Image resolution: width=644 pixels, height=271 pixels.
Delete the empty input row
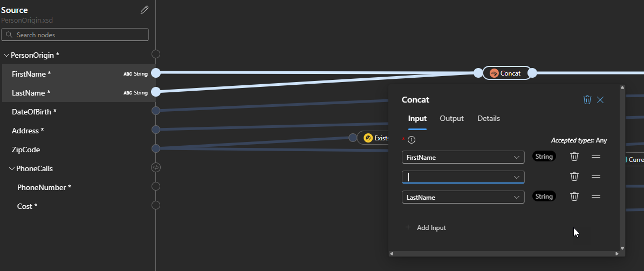[x=574, y=177]
